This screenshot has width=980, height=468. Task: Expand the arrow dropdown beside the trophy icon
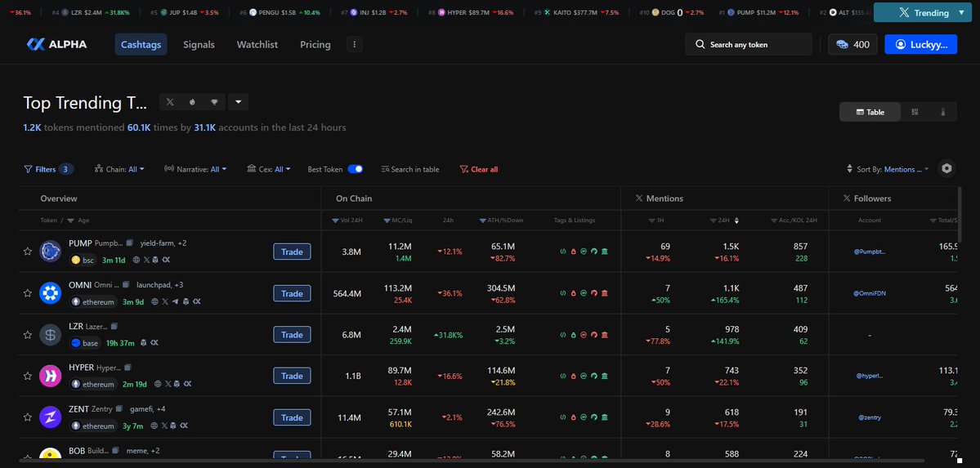pos(238,102)
